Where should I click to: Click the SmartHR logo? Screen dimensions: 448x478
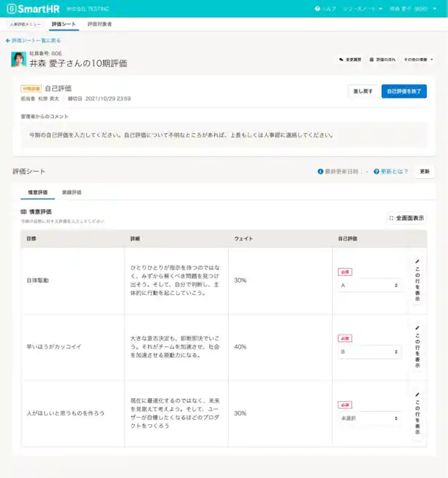click(x=33, y=9)
